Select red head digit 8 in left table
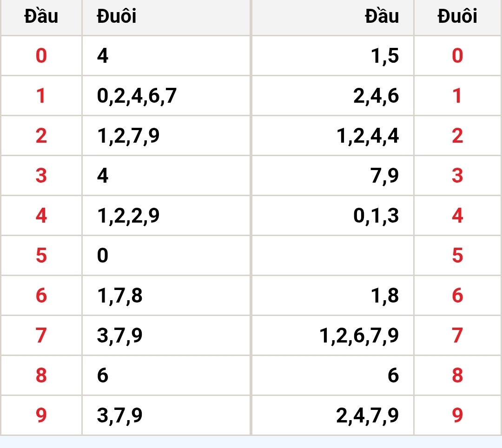The height and width of the screenshot is (448, 502). pos(41,375)
